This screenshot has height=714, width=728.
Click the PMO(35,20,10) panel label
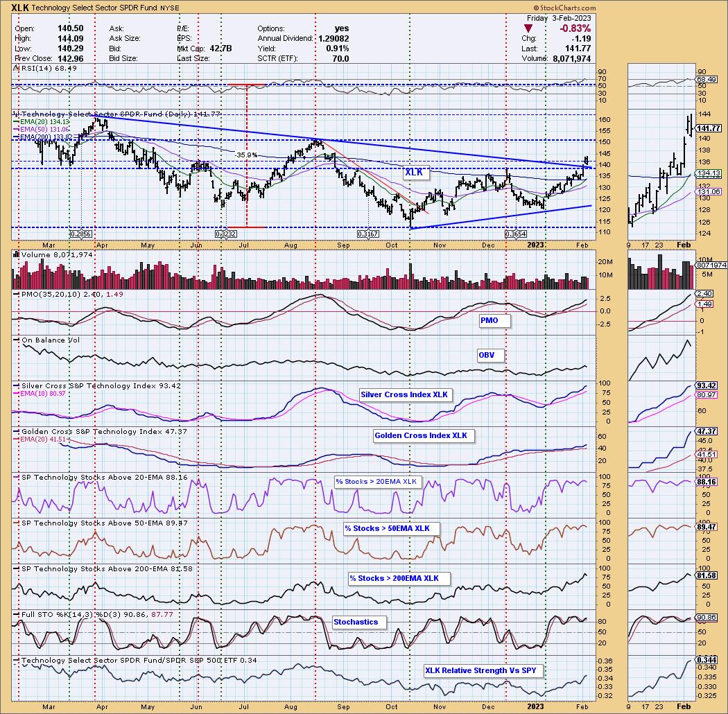[72, 295]
